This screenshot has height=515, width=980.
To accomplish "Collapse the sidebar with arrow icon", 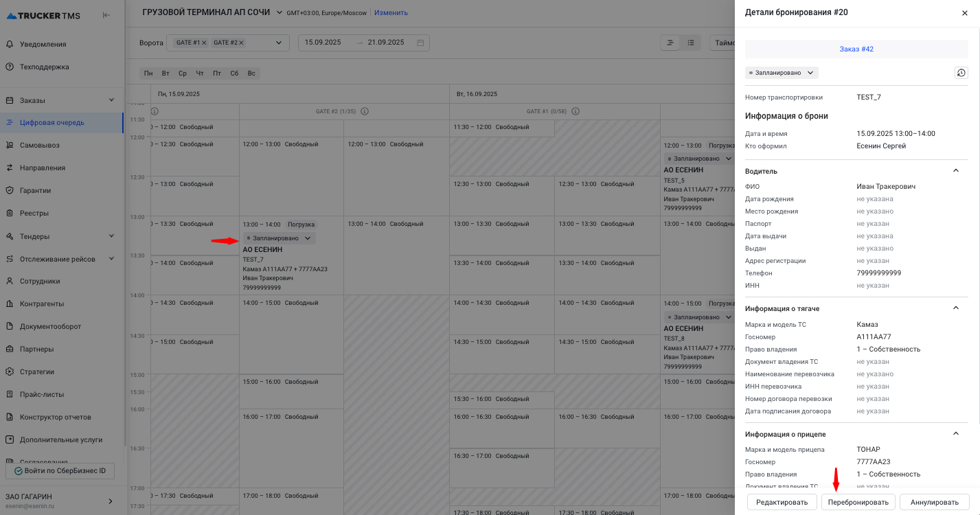I will point(106,15).
